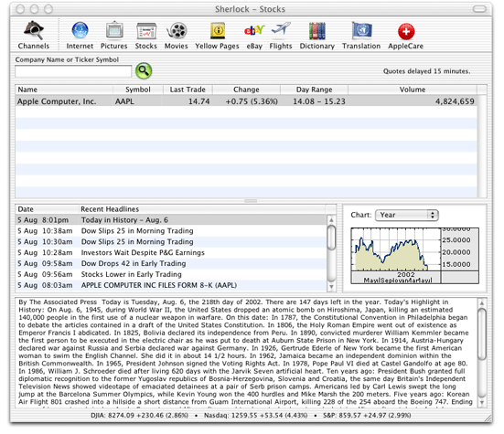Open the Translation flag icon

click(361, 30)
